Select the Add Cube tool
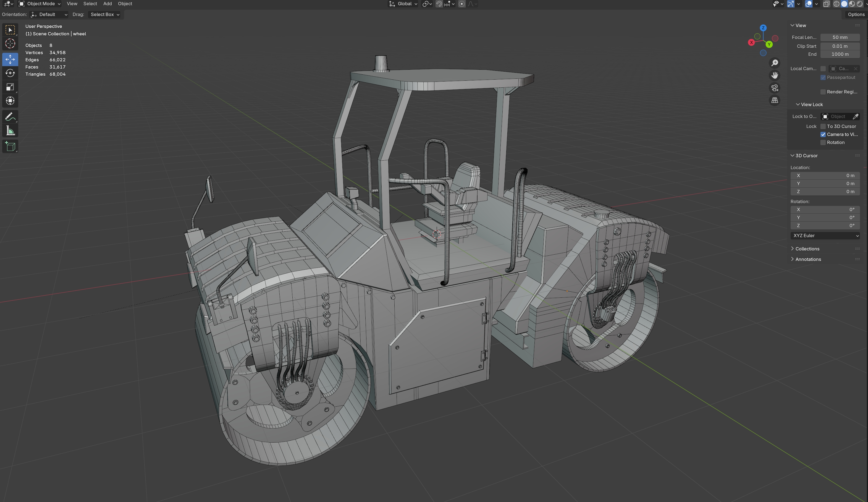868x502 pixels. click(x=10, y=147)
